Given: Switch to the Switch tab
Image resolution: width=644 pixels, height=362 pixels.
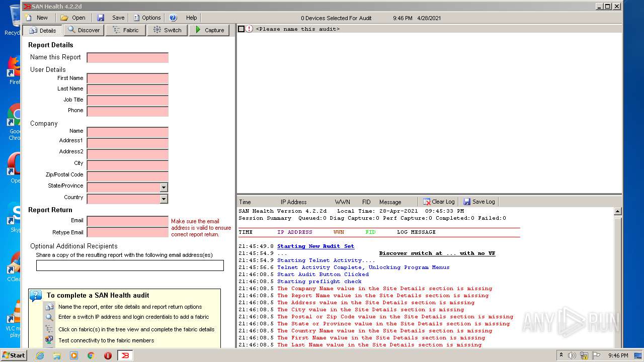Looking at the screenshot, I should 168,30.
